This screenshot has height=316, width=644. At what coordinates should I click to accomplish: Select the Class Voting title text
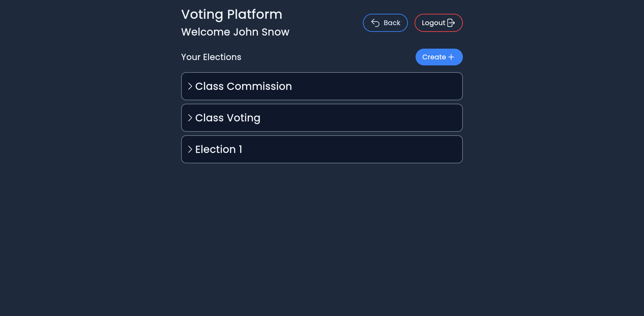coord(228,118)
